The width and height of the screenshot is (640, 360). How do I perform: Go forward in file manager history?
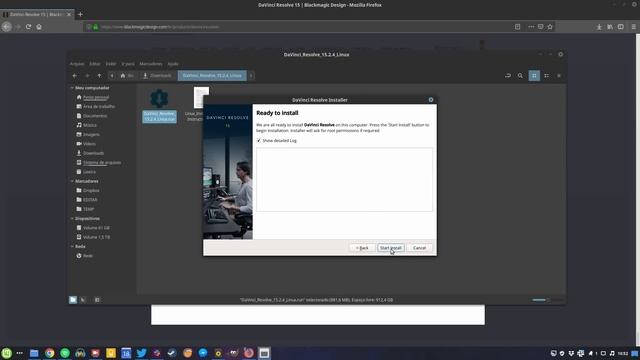(87, 76)
